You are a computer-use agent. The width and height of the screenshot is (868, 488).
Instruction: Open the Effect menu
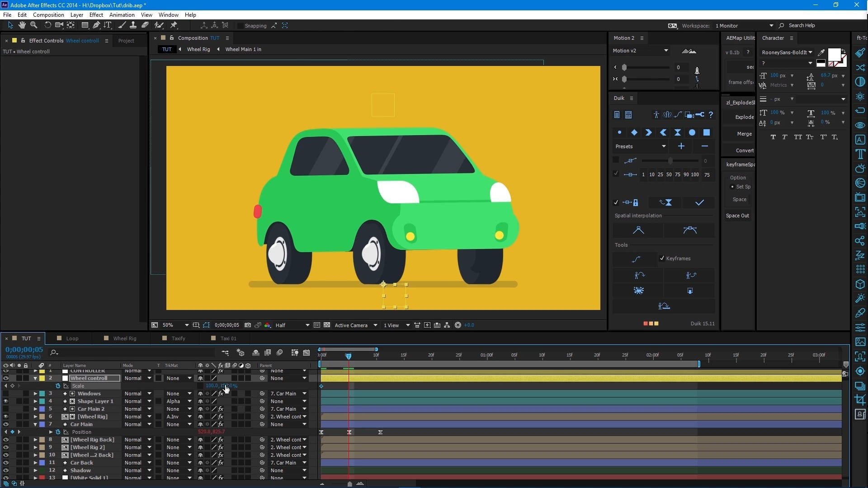tap(96, 14)
